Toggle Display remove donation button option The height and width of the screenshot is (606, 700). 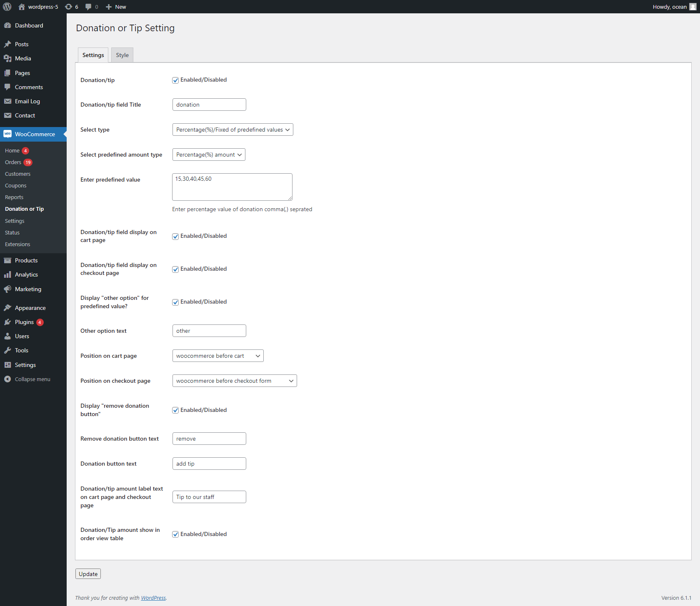tap(175, 410)
